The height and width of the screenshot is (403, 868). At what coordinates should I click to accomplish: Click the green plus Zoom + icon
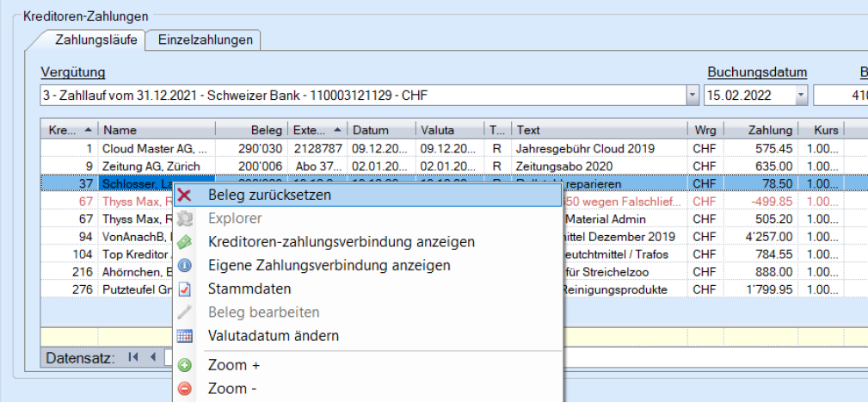(184, 365)
